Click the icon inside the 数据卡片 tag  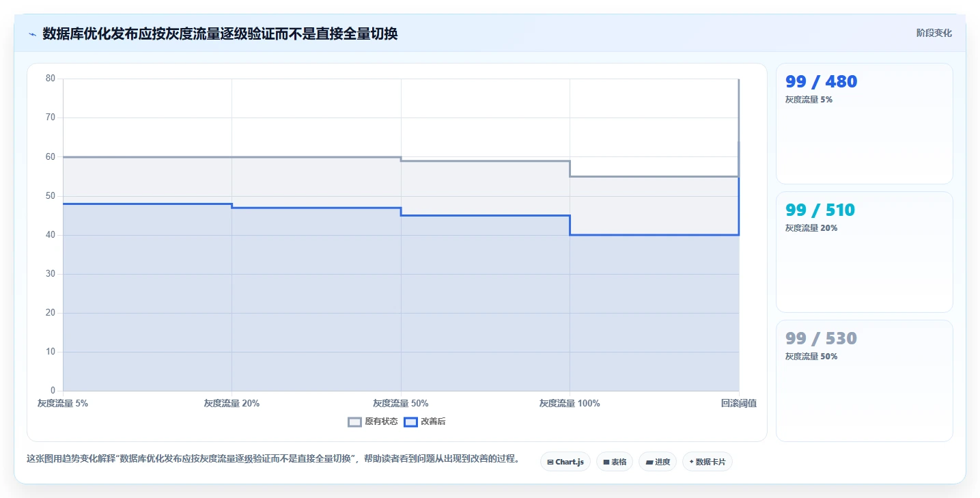click(691, 462)
